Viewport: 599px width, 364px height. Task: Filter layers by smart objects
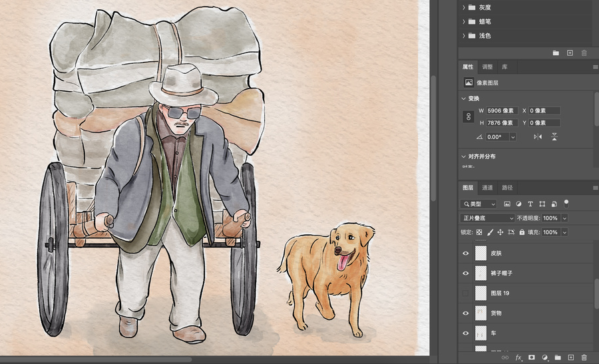[x=554, y=204]
